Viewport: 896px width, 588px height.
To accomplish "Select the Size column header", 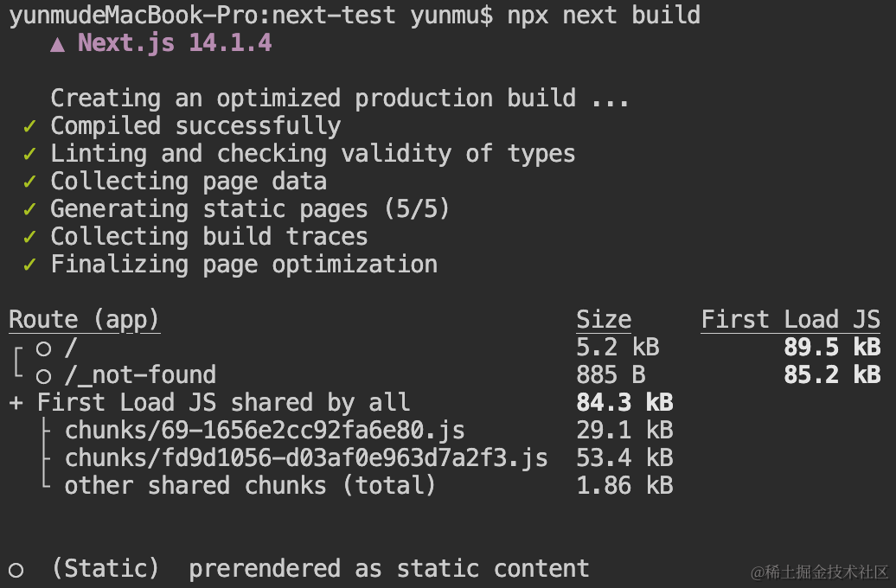I will click(x=604, y=319).
